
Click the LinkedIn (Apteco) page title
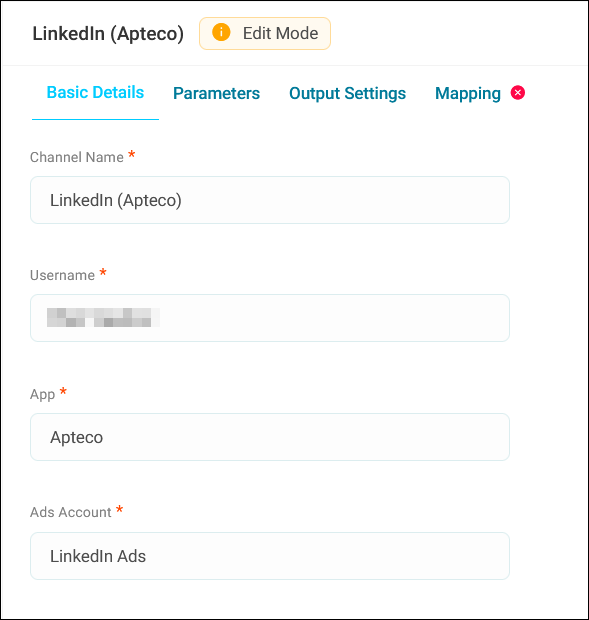click(108, 34)
